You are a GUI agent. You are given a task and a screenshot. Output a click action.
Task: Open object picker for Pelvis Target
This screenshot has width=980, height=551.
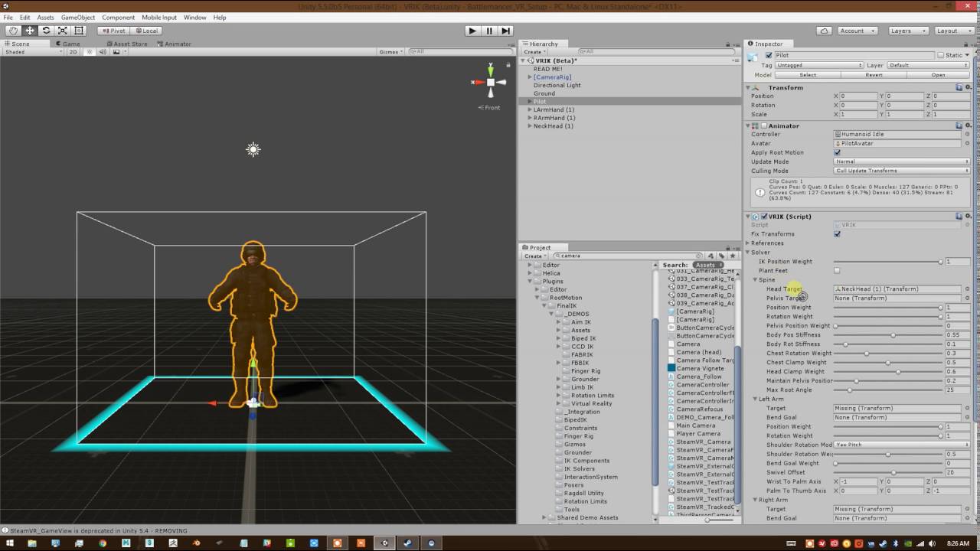[x=968, y=298]
